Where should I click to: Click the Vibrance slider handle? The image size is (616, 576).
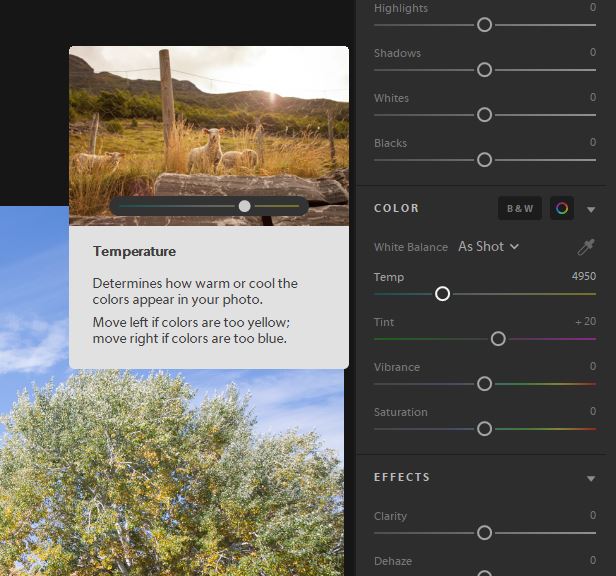click(484, 383)
